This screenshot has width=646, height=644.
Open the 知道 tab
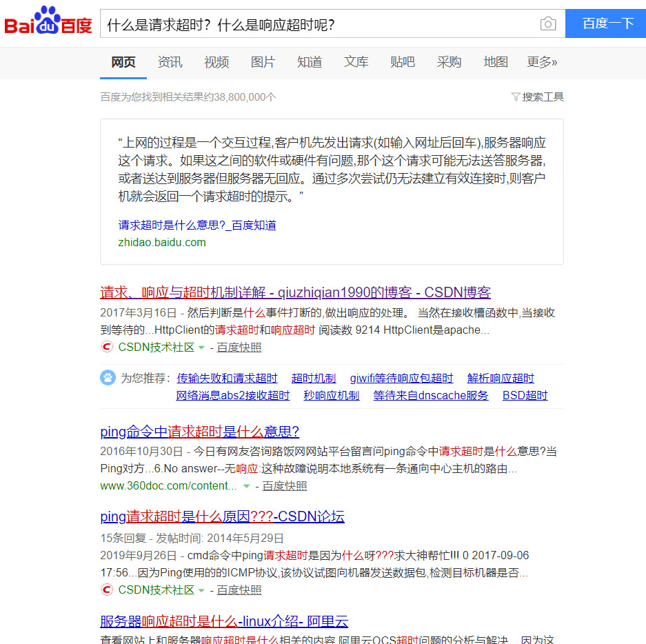(310, 62)
